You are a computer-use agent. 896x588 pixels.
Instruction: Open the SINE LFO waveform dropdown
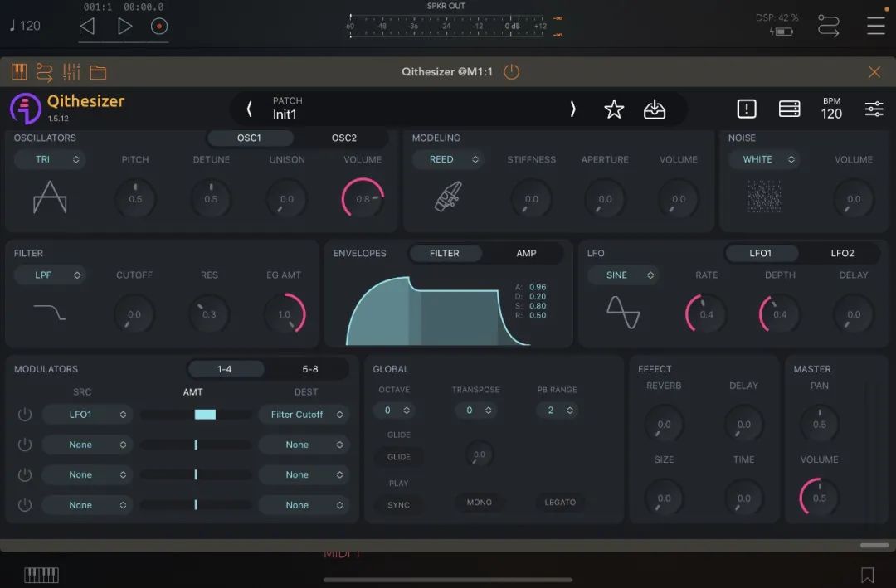(623, 275)
